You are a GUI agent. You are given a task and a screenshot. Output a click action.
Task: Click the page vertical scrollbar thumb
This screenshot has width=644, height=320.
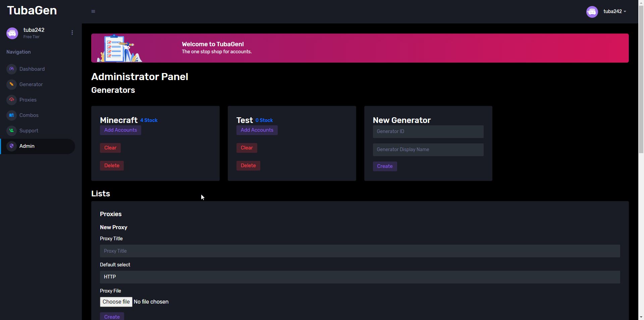(641, 79)
